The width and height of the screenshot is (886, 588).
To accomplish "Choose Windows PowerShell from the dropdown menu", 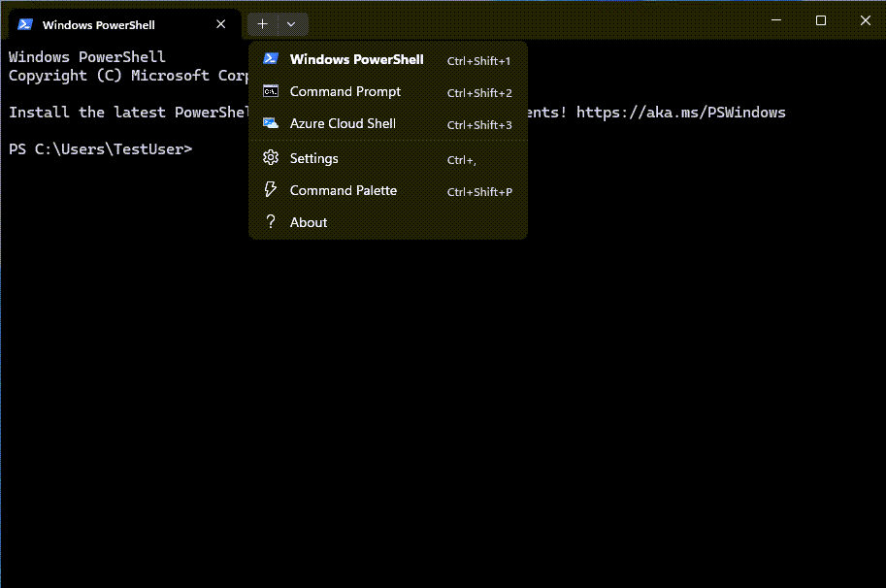I will [x=388, y=59].
